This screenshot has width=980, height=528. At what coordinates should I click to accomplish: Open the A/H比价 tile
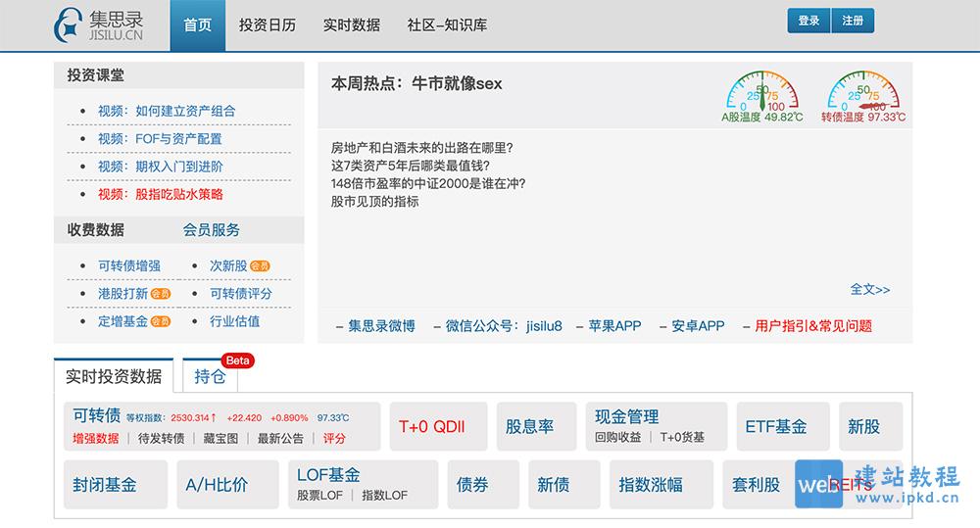tap(227, 485)
